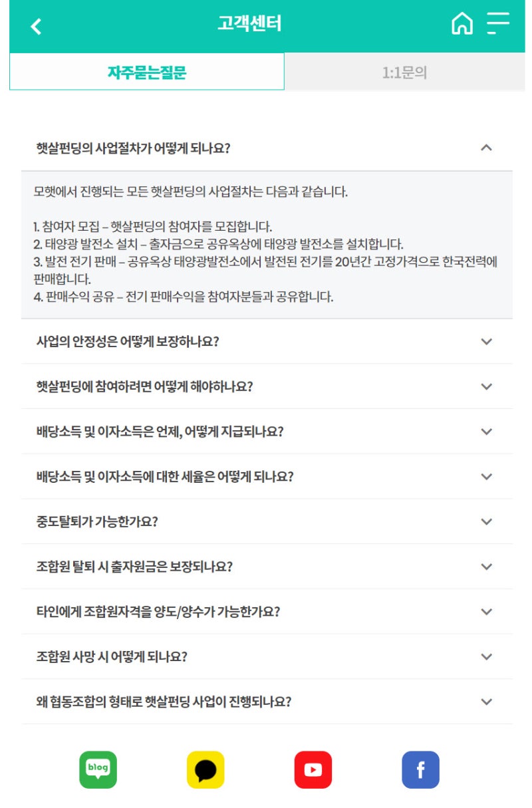The height and width of the screenshot is (808, 532).
Task: Open the 조합원 탈퇴 시 출자원금 question
Action: [x=266, y=567]
